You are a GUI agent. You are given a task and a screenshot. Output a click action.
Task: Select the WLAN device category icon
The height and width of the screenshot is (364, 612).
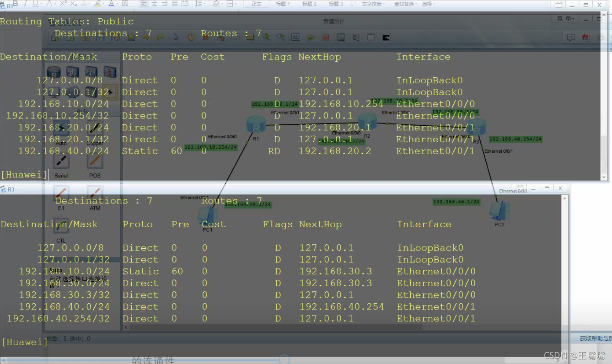(x=91, y=72)
